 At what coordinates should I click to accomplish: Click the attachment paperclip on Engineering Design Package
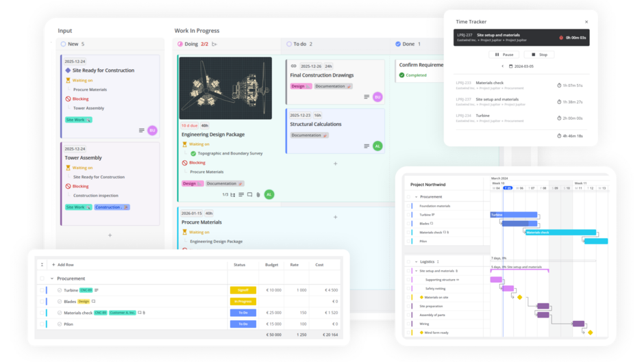[x=258, y=195]
